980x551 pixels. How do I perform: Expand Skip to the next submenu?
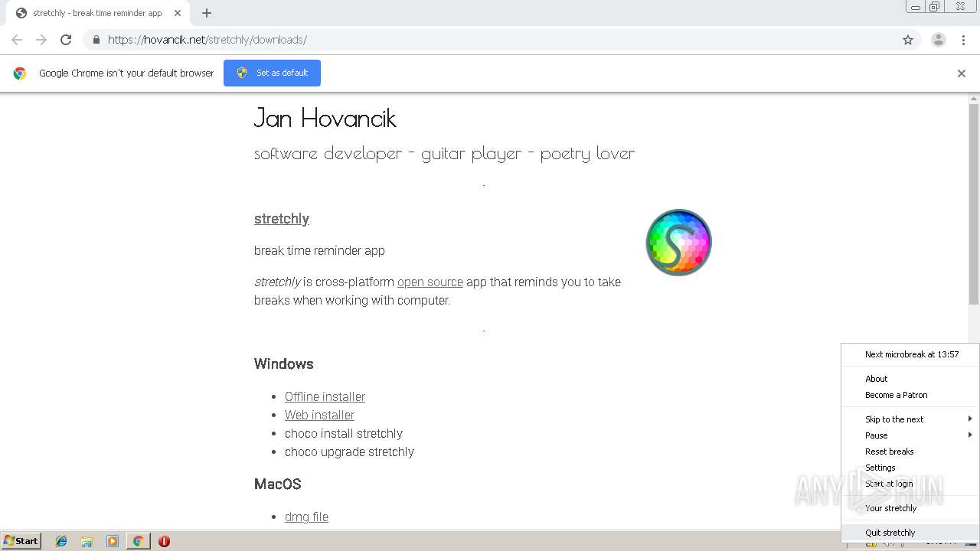click(910, 419)
